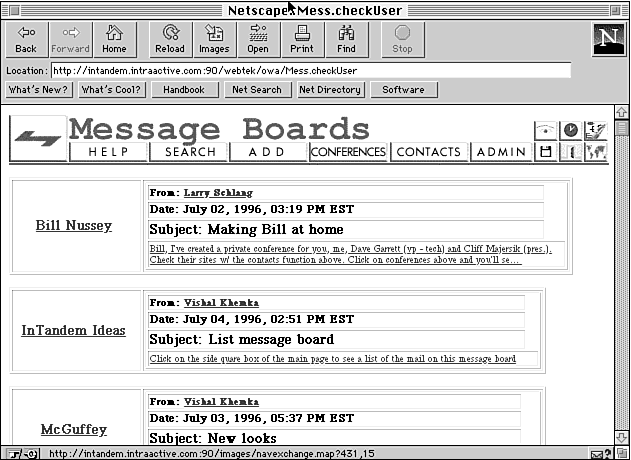
Task: Click the What's Cool? button
Action: [111, 90]
